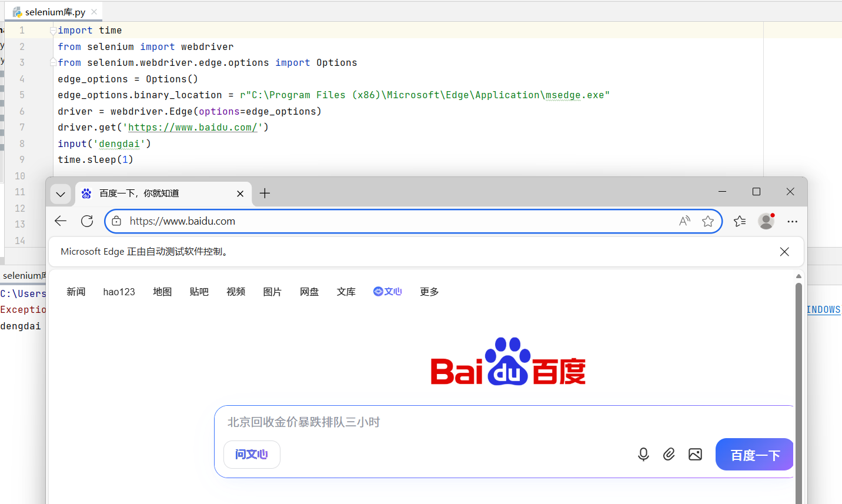Open the https://www.baidu.com/ link in code
Image resolution: width=842 pixels, height=504 pixels.
(193, 128)
